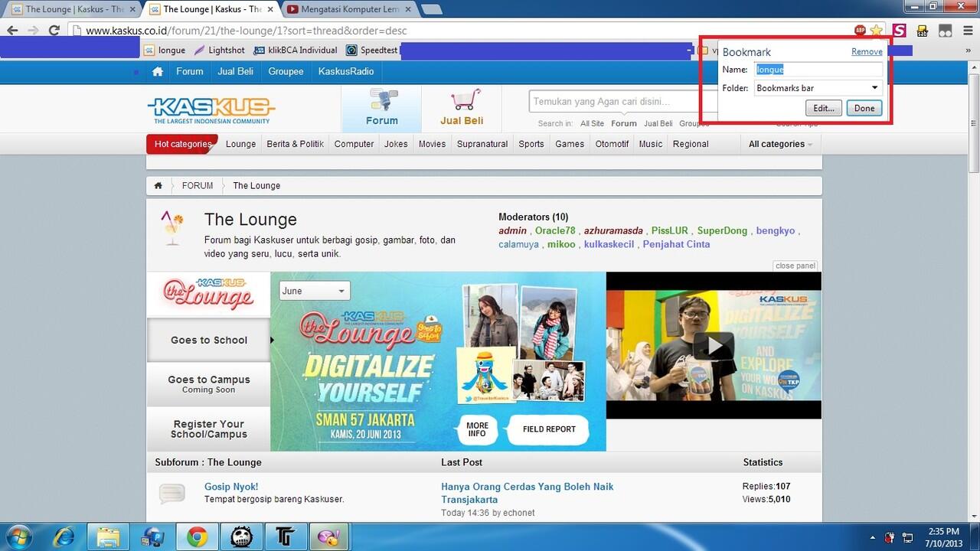The width and height of the screenshot is (980, 551).
Task: Play the Kaskus Digitalize Yourself video
Action: [714, 345]
